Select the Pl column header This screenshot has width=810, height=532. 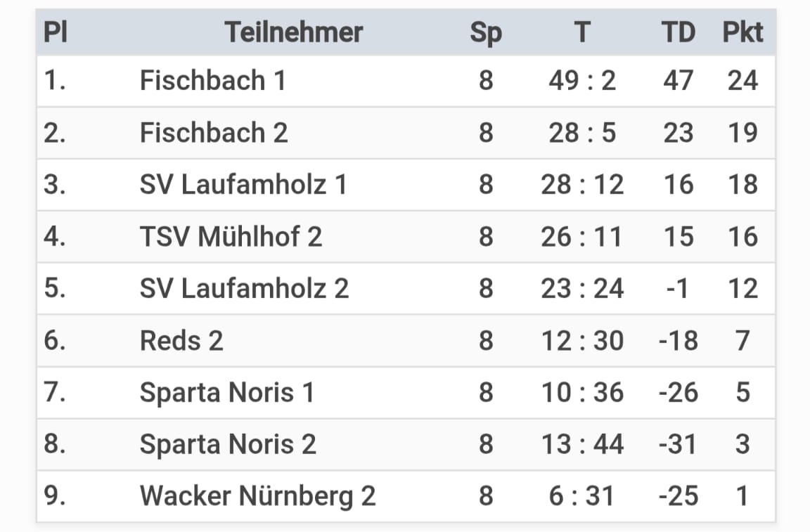[56, 32]
